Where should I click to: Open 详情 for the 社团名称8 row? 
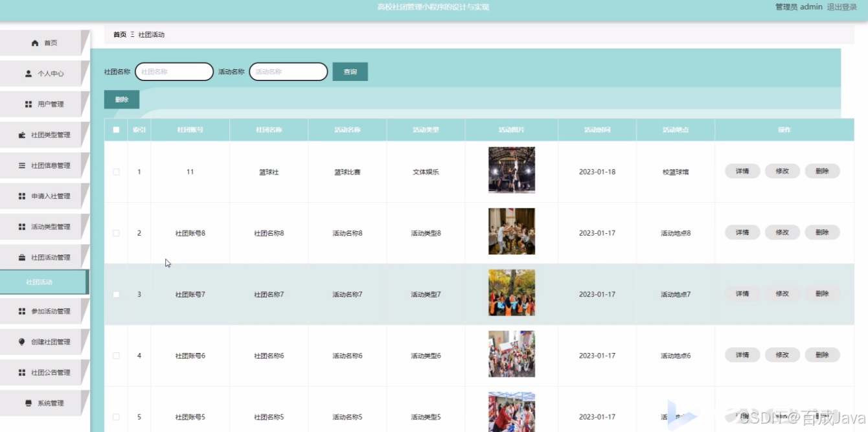tap(742, 233)
